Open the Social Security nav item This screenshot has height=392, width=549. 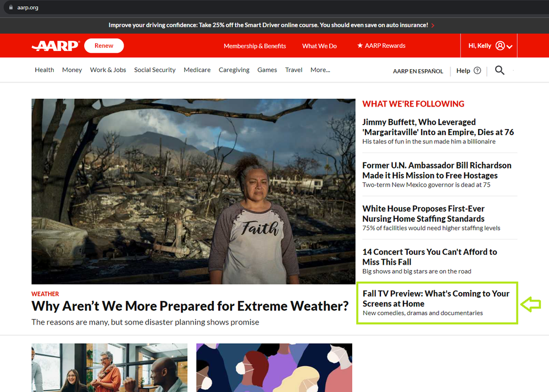click(155, 70)
